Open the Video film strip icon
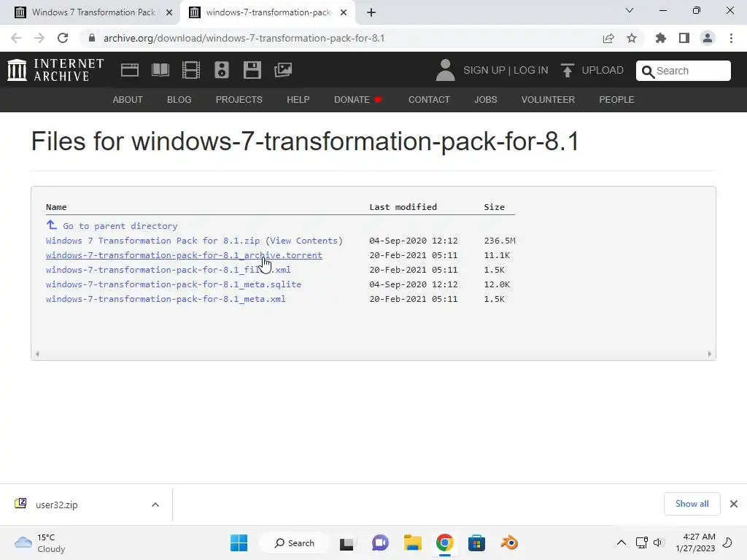 (x=191, y=70)
